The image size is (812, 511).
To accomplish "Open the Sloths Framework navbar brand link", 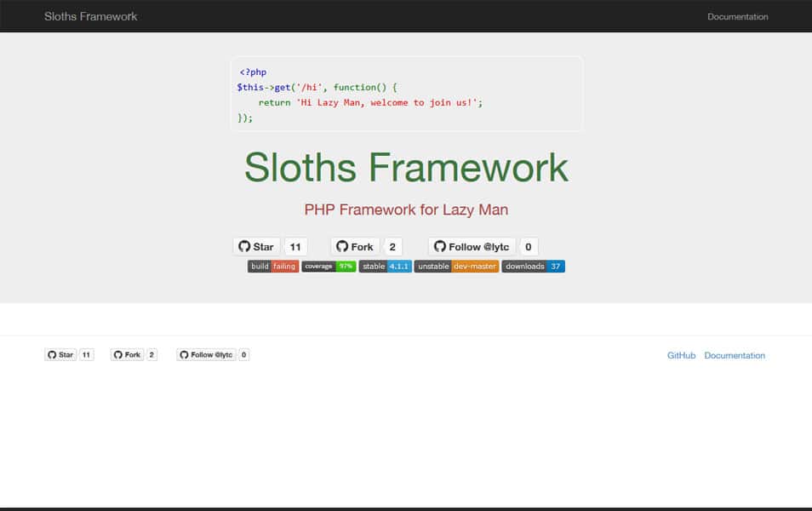I will (x=90, y=16).
